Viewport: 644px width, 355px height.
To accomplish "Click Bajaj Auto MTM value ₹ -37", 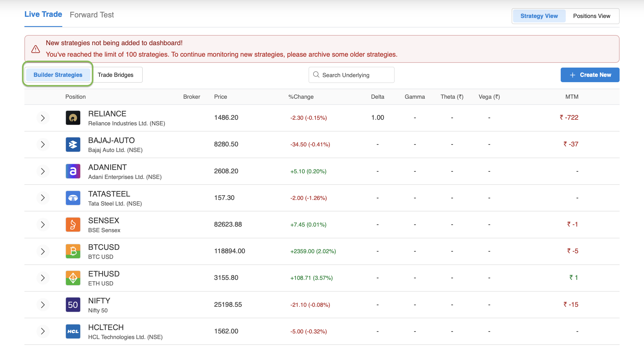I will click(x=571, y=144).
